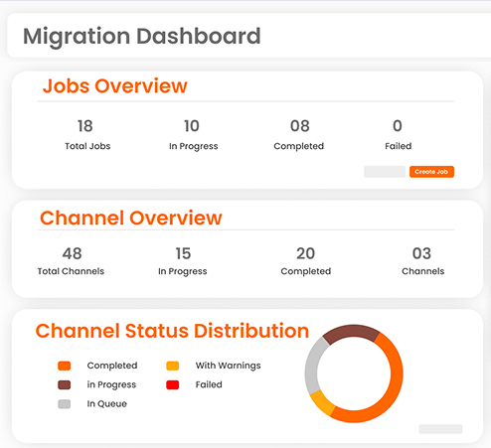Click the Completed label under Jobs Overview
Image resolution: width=491 pixels, height=448 pixels.
299,146
